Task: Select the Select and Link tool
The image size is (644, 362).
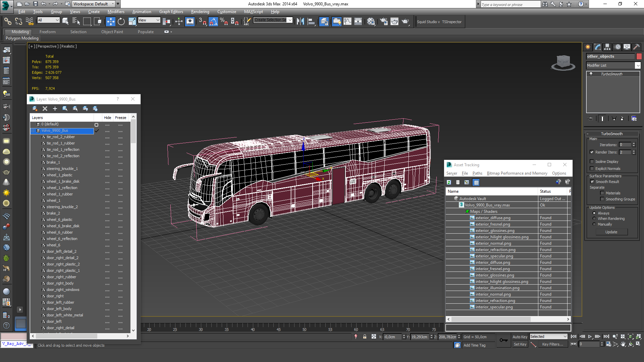Action: 7,22
